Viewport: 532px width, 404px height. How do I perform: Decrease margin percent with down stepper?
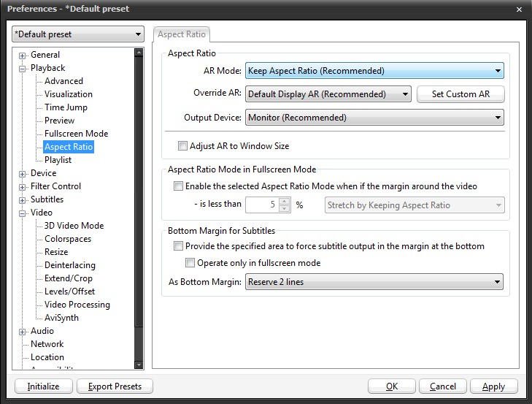[285, 209]
